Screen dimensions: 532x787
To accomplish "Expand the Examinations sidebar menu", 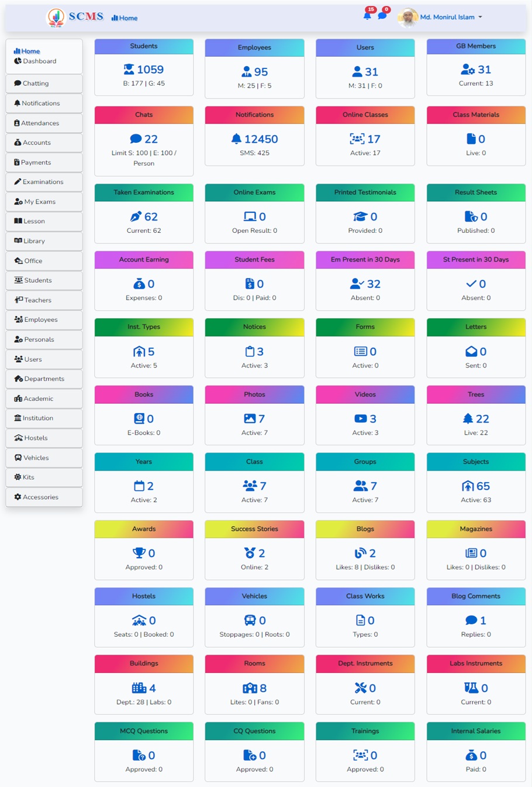I will pyautogui.click(x=44, y=182).
